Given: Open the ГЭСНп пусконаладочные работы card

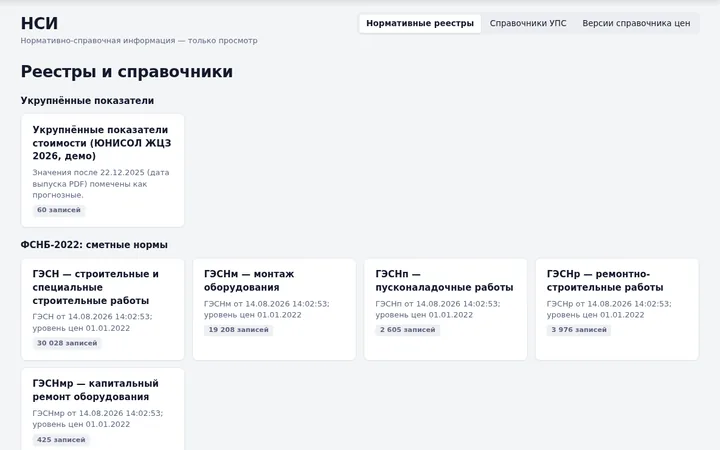Looking at the screenshot, I should click(445, 309).
